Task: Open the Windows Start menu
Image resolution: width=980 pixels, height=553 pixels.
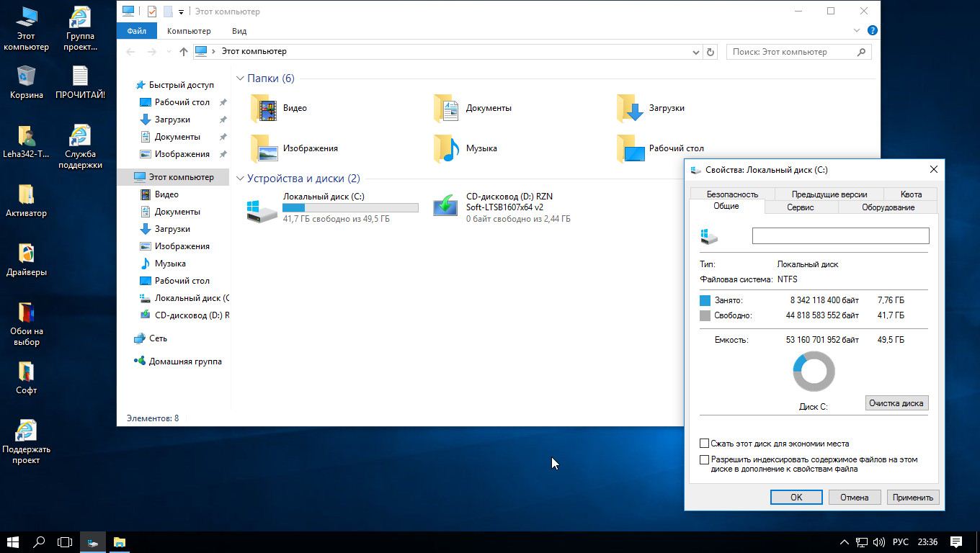Action: (13, 542)
